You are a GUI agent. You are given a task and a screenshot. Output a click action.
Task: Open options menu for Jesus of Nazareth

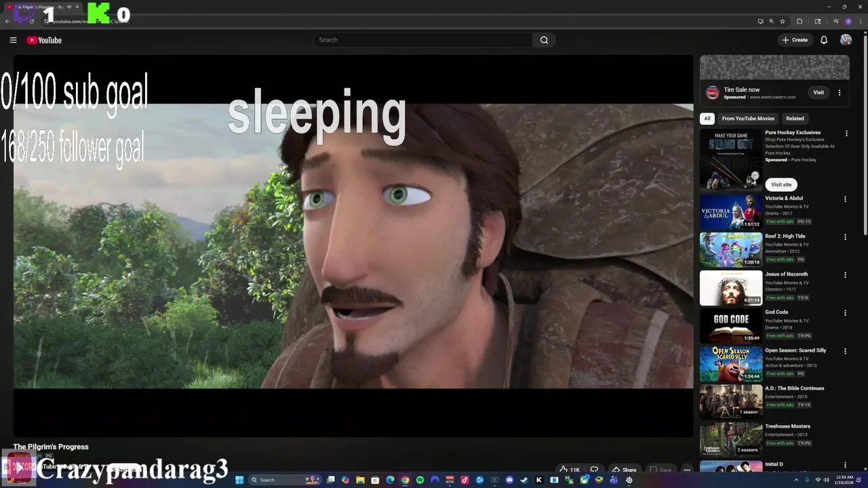click(x=845, y=275)
